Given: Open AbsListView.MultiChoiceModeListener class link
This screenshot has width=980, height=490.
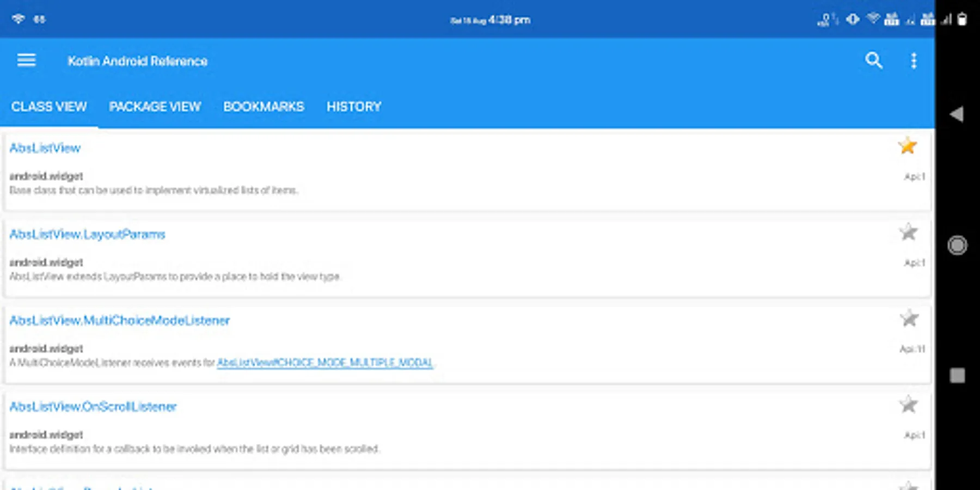Looking at the screenshot, I should pos(120,321).
